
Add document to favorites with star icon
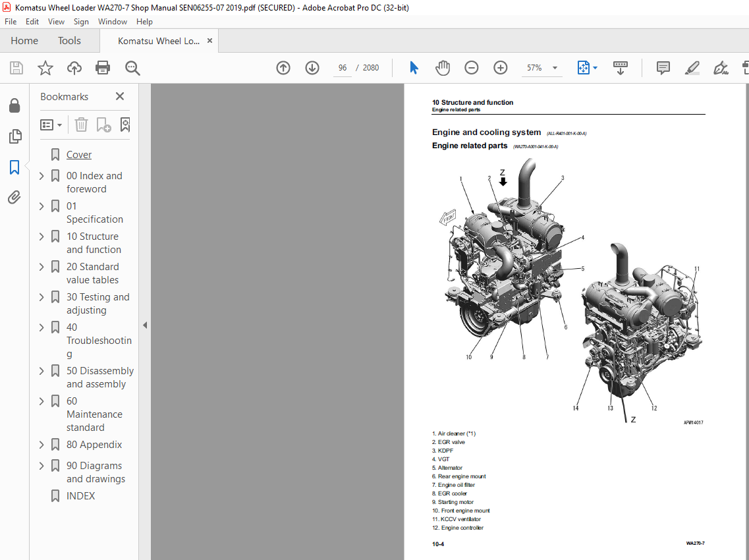click(x=45, y=68)
